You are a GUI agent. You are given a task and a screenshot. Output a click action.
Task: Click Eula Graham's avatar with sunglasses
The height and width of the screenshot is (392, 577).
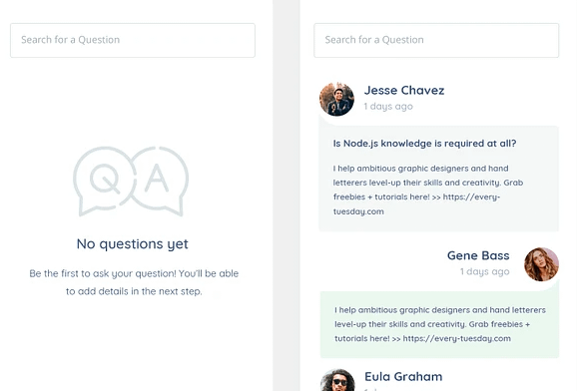(337, 381)
